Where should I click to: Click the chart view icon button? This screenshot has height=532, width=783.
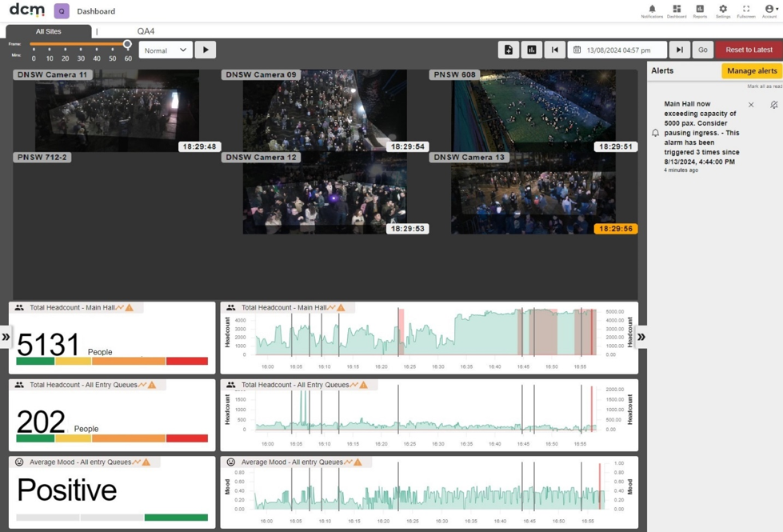pos(532,50)
